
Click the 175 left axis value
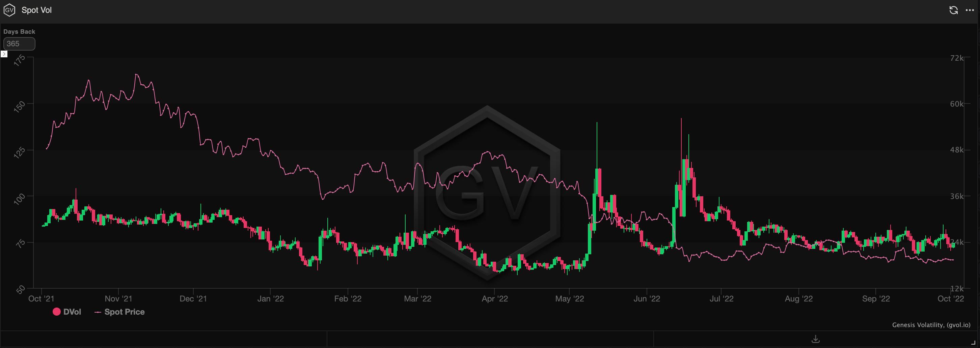click(x=19, y=60)
